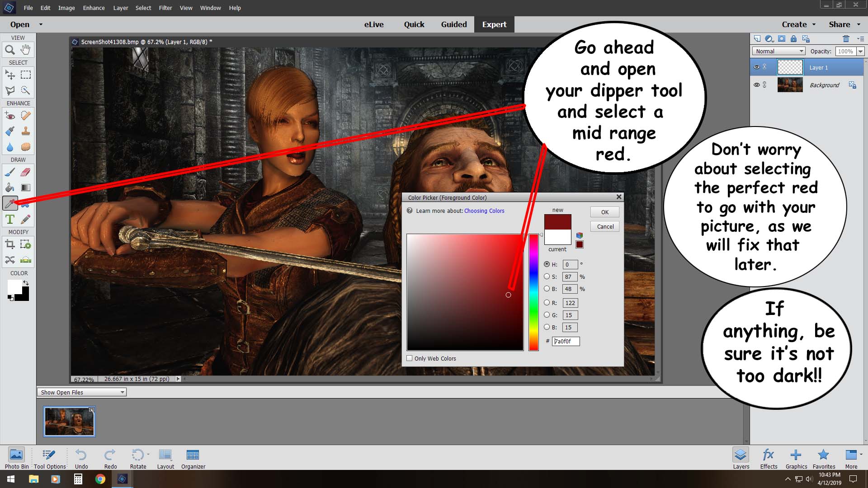Screen dimensions: 868x488
Task: Select the H hue radio button
Action: (x=547, y=264)
